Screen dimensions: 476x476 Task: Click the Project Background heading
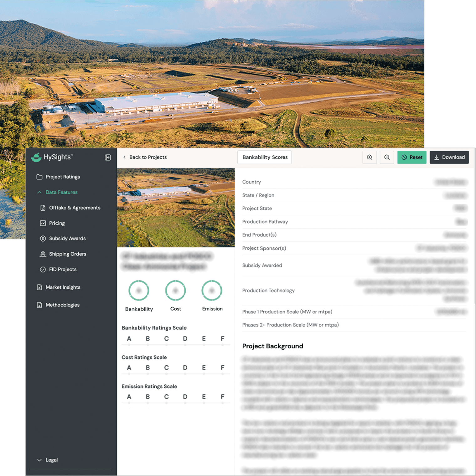coord(272,346)
